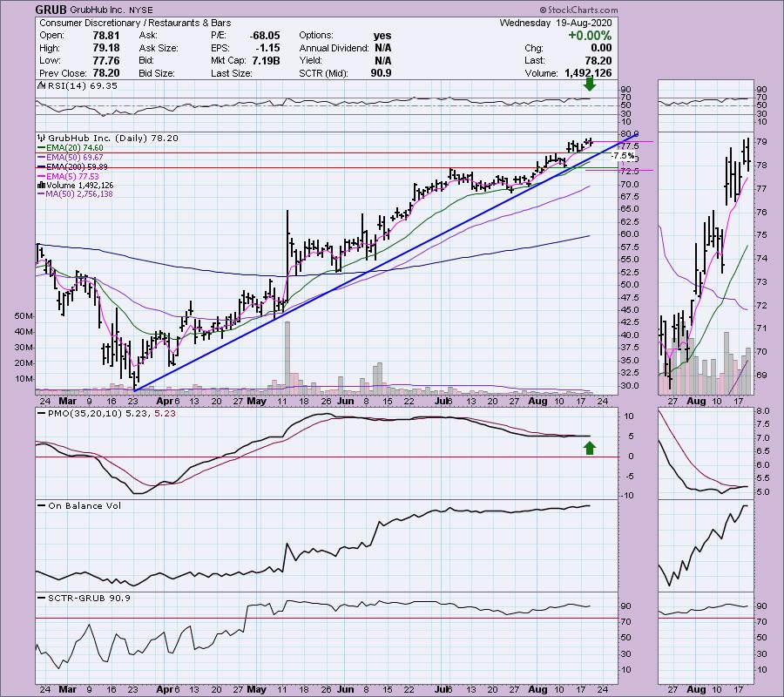
Task: Click the Last Size label
Action: pos(232,73)
